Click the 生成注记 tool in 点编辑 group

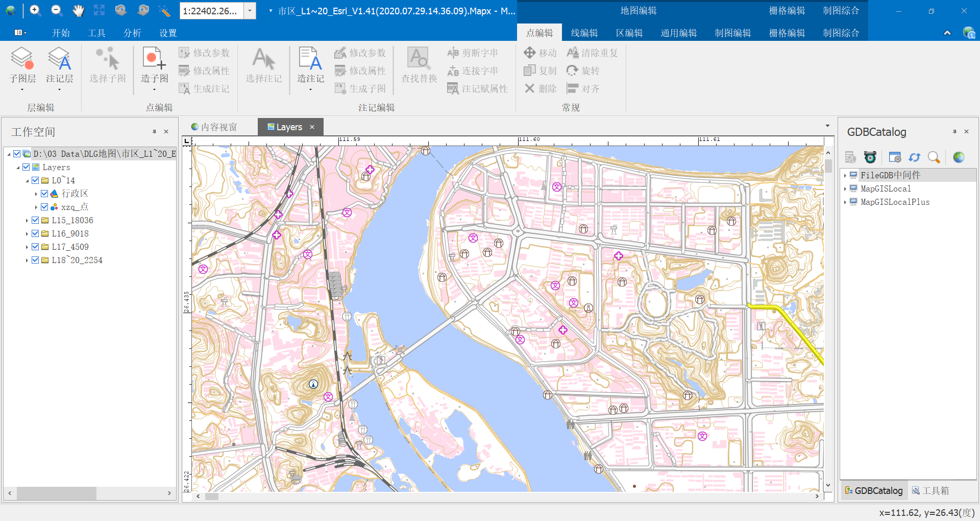[x=204, y=88]
